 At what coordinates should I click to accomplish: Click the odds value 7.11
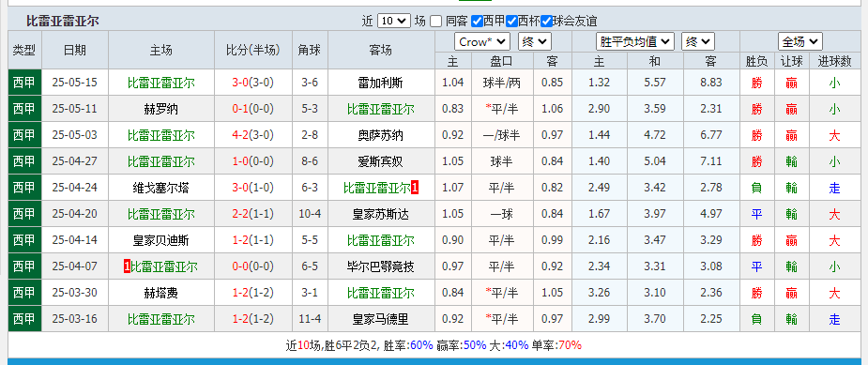pyautogui.click(x=711, y=161)
